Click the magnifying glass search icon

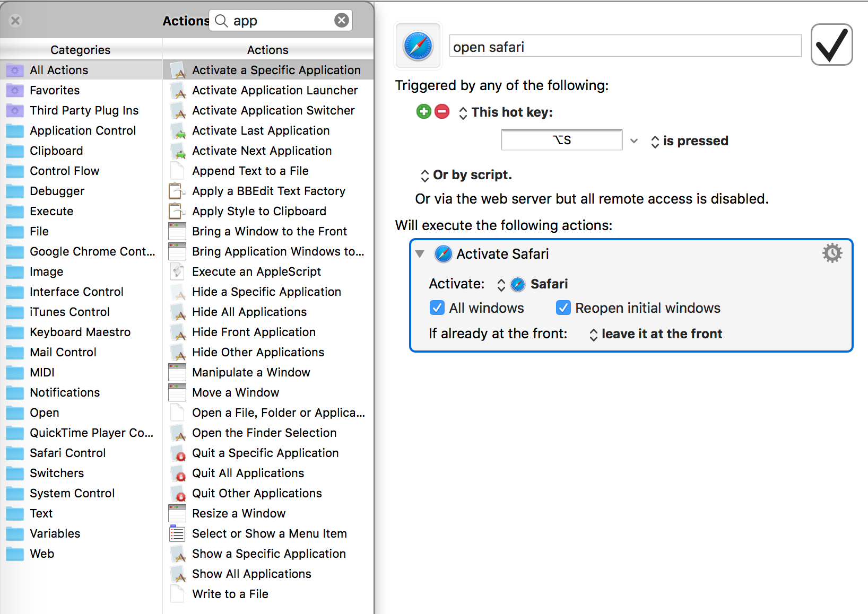[x=221, y=20]
